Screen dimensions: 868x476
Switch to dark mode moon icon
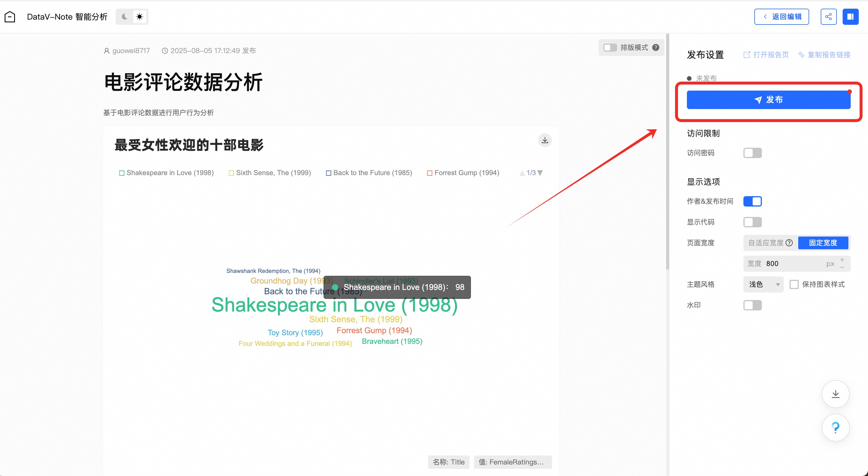coord(124,16)
